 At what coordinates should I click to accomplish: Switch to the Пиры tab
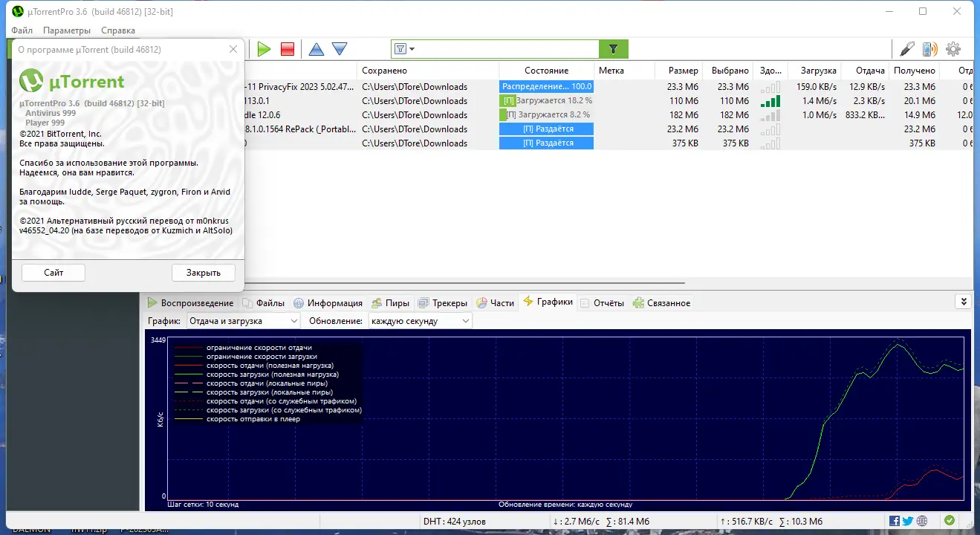tap(391, 302)
